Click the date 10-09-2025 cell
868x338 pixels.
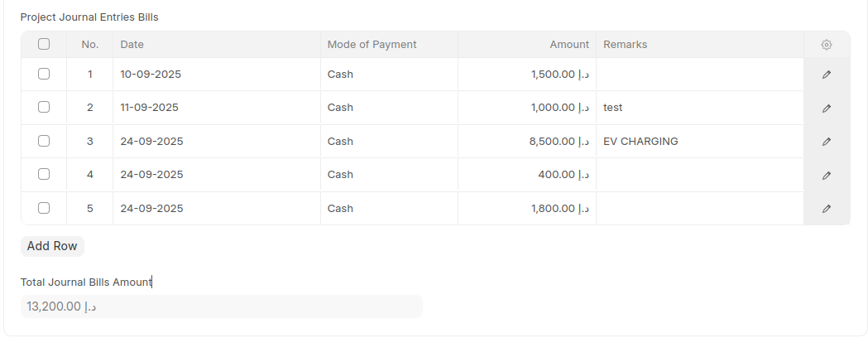pyautogui.click(x=215, y=75)
